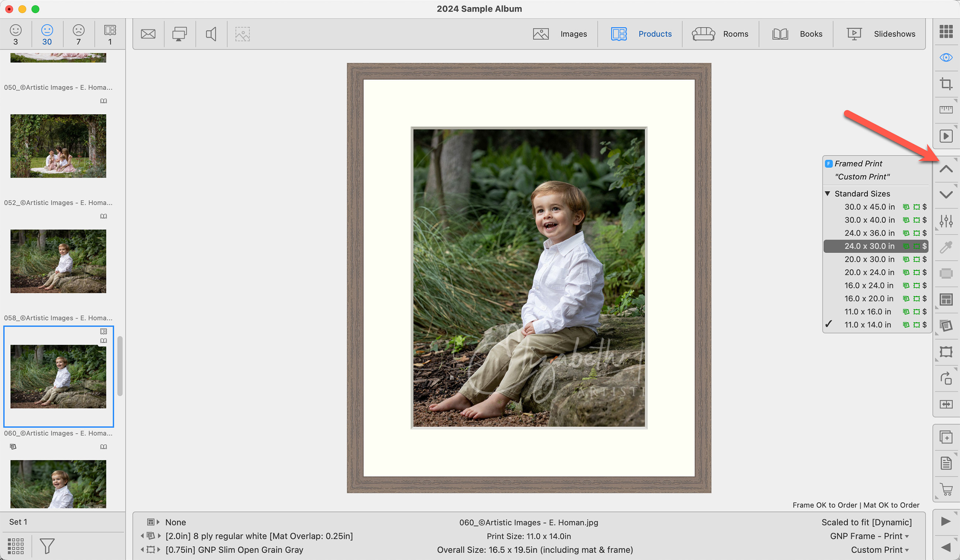The height and width of the screenshot is (560, 960).
Task: Select the crop tool icon
Action: tap(946, 84)
